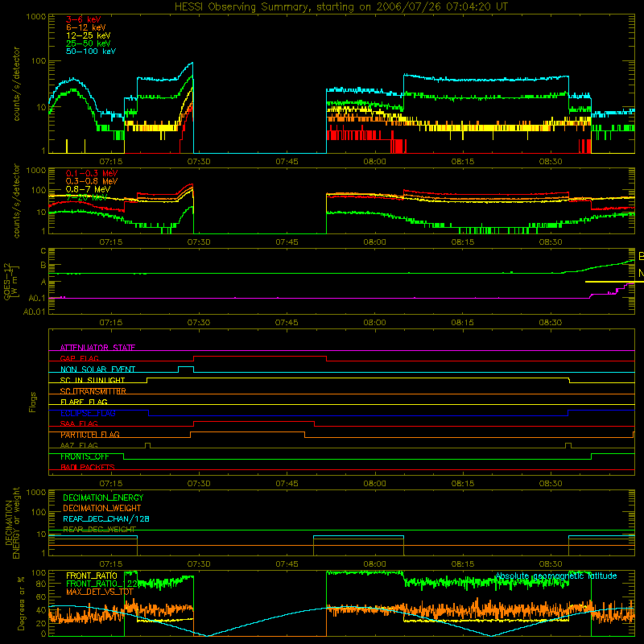644x644 pixels.
Task: Click counts/s/detector axis title of MeV panel
Action: coord(16,200)
